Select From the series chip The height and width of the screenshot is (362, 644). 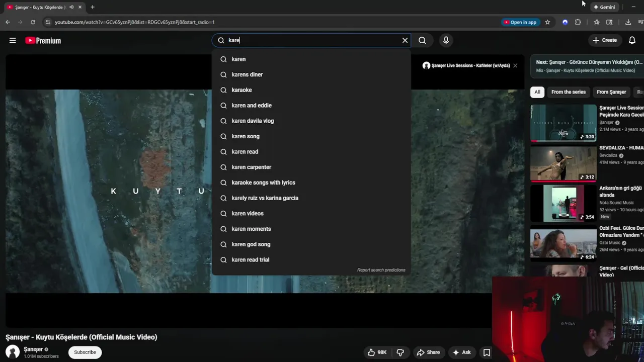tap(568, 92)
